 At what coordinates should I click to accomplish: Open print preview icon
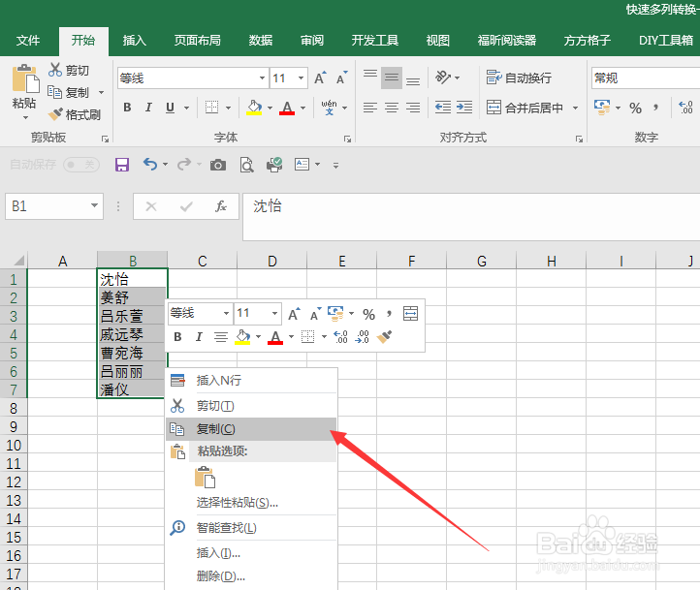(x=246, y=165)
